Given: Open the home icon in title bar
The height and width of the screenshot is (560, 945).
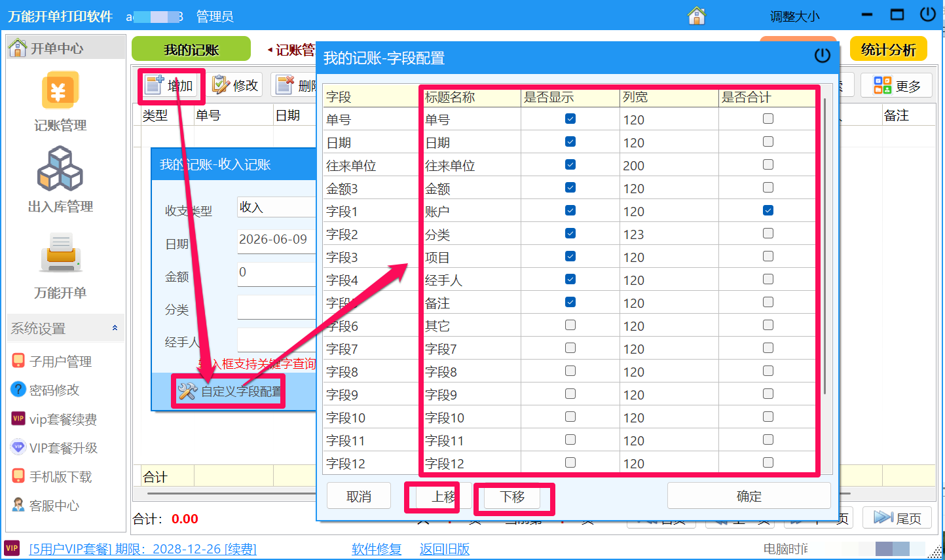Looking at the screenshot, I should coord(697,15).
